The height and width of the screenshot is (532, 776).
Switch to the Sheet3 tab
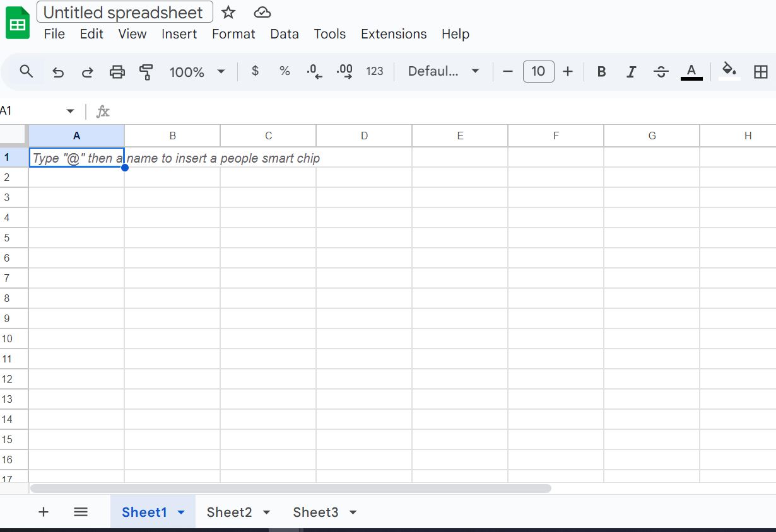pyautogui.click(x=315, y=512)
